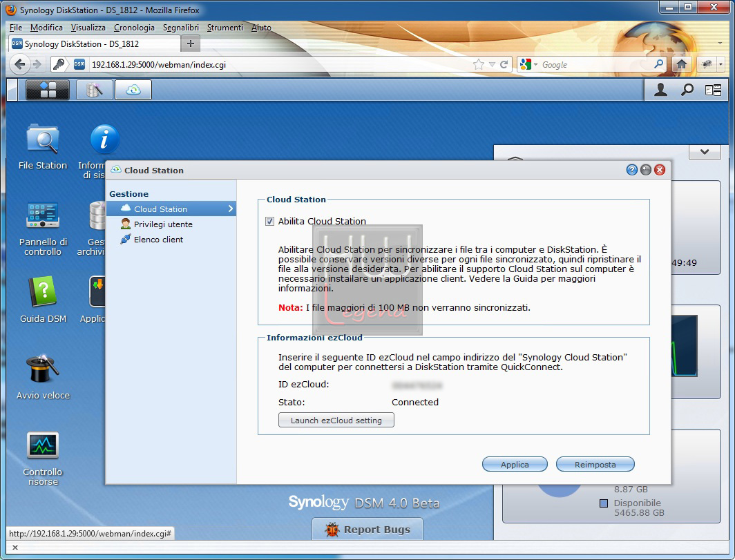Click the Applica button
The width and height of the screenshot is (735, 560).
click(515, 464)
